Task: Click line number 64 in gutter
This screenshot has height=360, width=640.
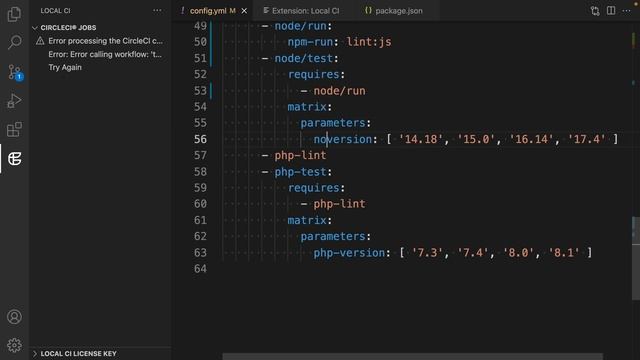Action: pyautogui.click(x=200, y=269)
